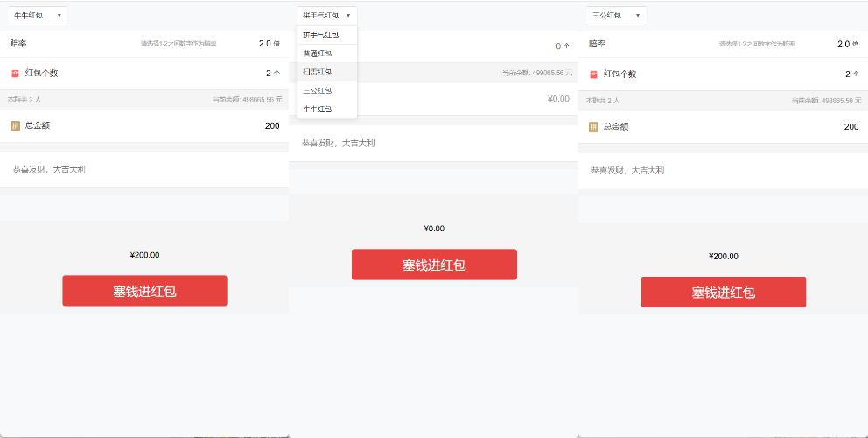Viewport: 868px width, 438px height.
Task: Click 总金额 value 200 in 牛牛红包 panel
Action: [271, 125]
